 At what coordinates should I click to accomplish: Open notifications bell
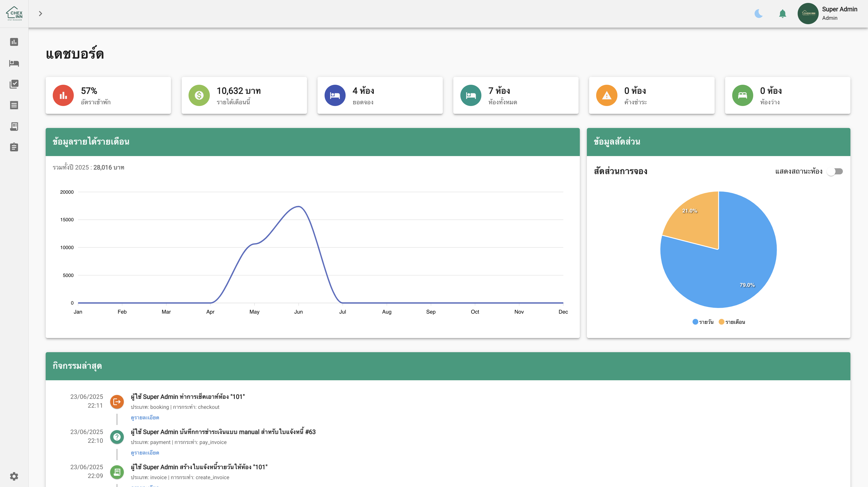tap(783, 13)
